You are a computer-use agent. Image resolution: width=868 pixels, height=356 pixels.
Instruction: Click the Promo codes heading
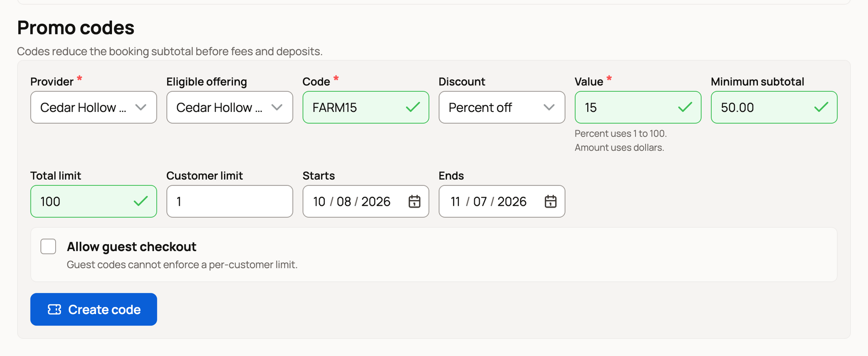75,28
